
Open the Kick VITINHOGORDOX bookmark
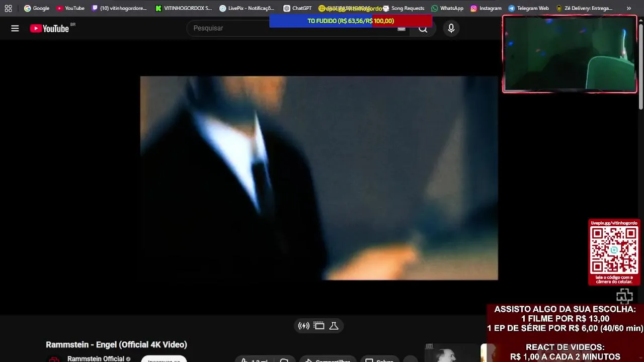(x=184, y=8)
